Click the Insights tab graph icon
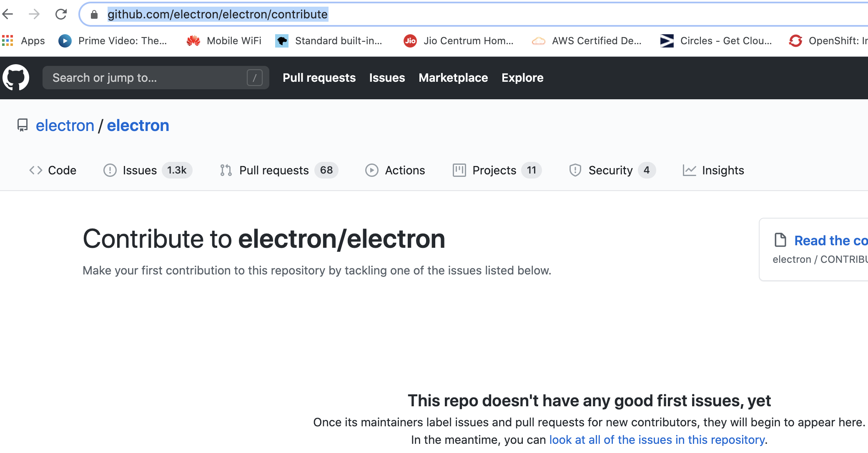 (x=690, y=170)
